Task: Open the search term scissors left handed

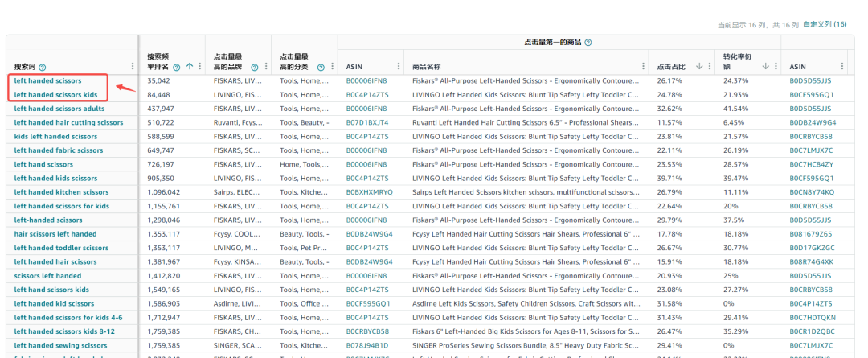Action: point(47,275)
